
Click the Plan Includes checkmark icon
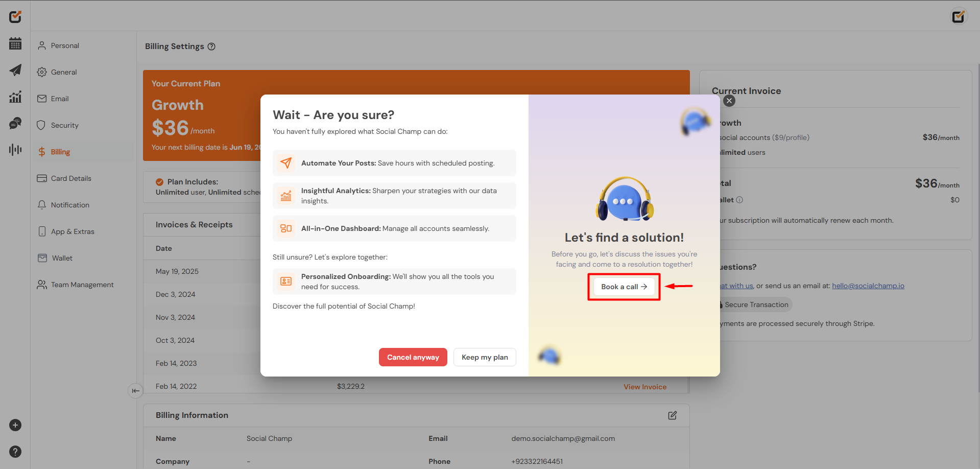[160, 182]
